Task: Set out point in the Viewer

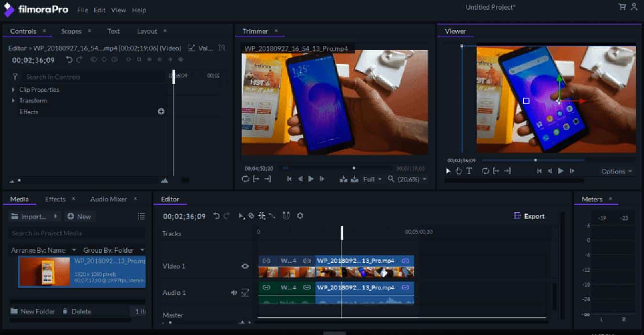Action: 507,171
